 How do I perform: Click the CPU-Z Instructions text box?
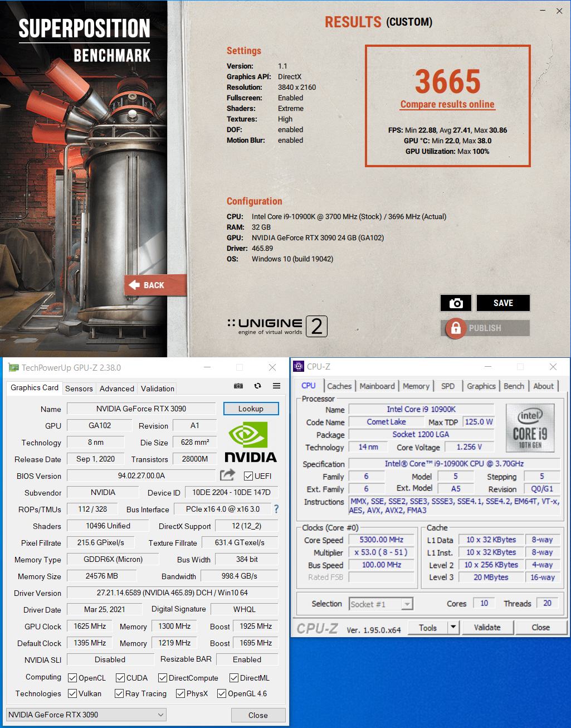(456, 506)
